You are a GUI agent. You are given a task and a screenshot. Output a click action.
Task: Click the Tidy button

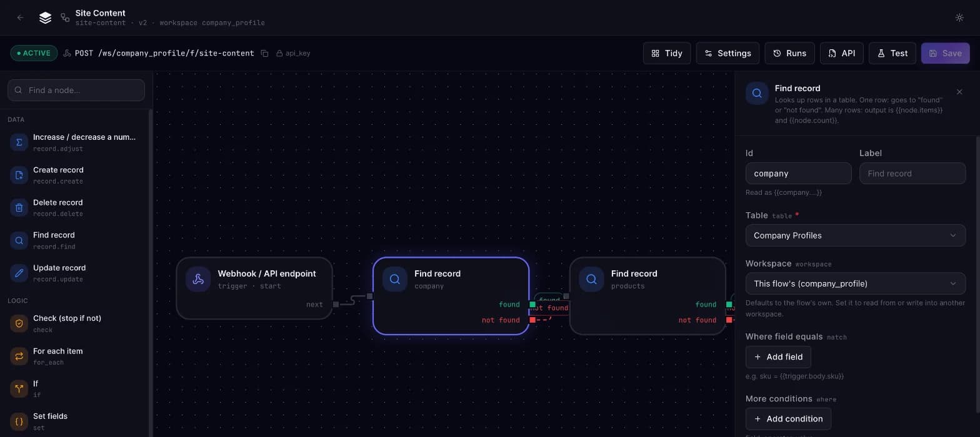tap(667, 53)
